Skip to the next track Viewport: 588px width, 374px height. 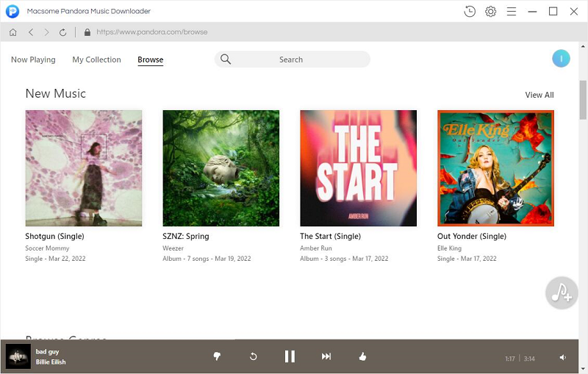(326, 356)
